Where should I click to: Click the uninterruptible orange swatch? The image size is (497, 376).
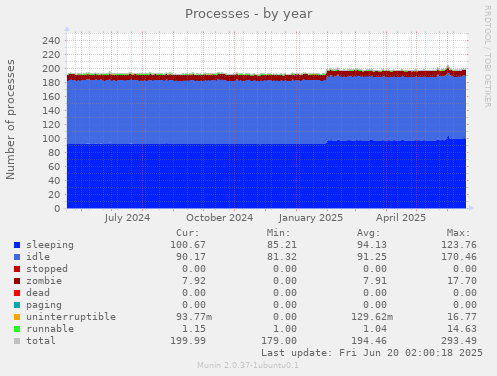tap(17, 317)
